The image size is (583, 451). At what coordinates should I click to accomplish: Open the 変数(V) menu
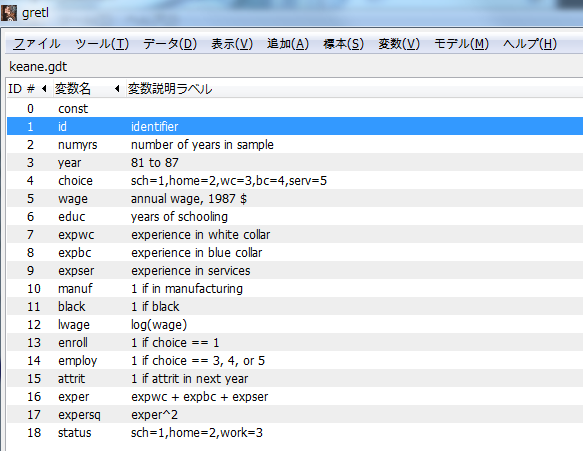(x=399, y=44)
